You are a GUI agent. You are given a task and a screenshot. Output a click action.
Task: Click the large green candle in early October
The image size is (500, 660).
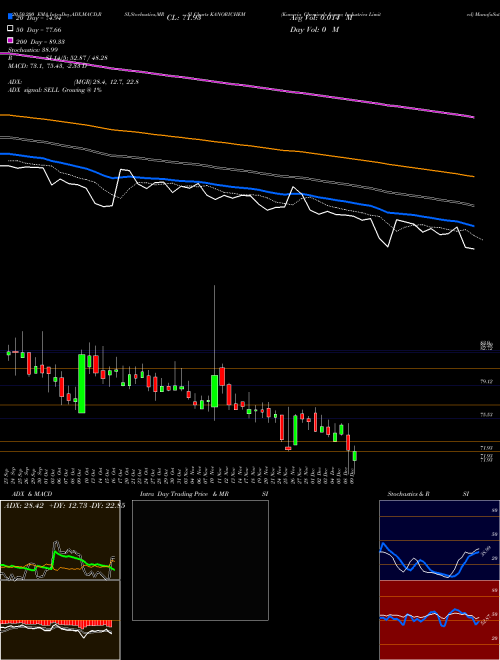pos(82,383)
